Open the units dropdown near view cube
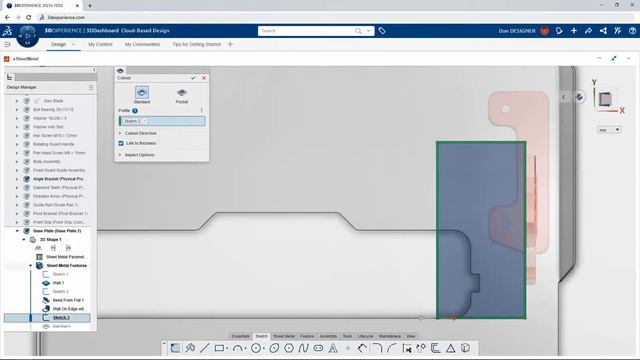Viewport: 640px width, 360px height. click(x=609, y=130)
